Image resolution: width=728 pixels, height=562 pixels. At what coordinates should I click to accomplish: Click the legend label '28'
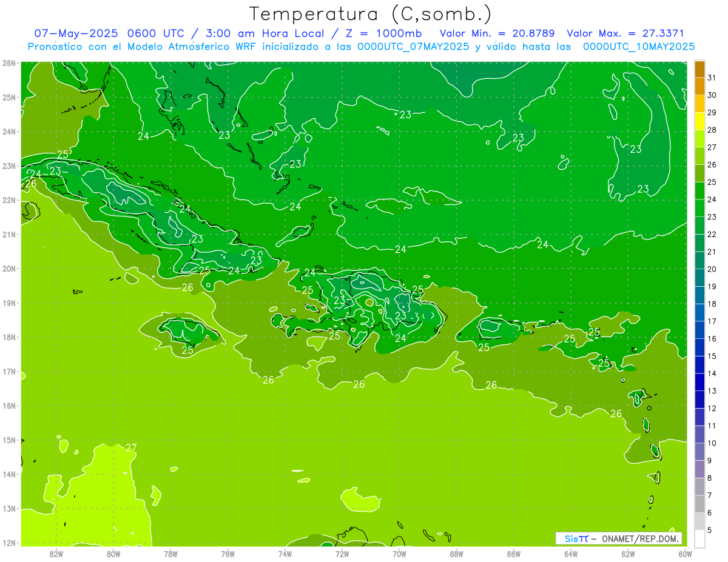point(712,130)
